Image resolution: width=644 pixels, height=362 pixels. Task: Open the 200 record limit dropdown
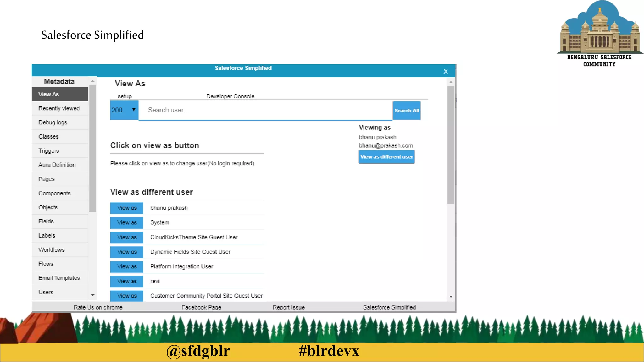(x=124, y=110)
